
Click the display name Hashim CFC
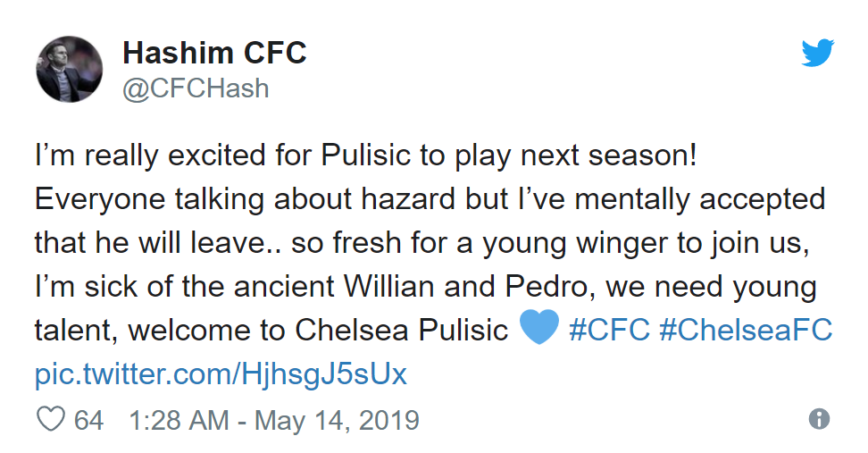(x=214, y=54)
